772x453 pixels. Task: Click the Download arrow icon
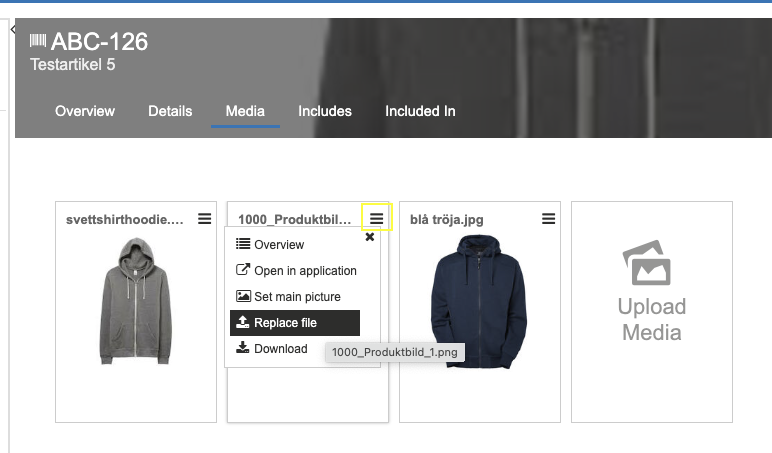[x=243, y=348]
